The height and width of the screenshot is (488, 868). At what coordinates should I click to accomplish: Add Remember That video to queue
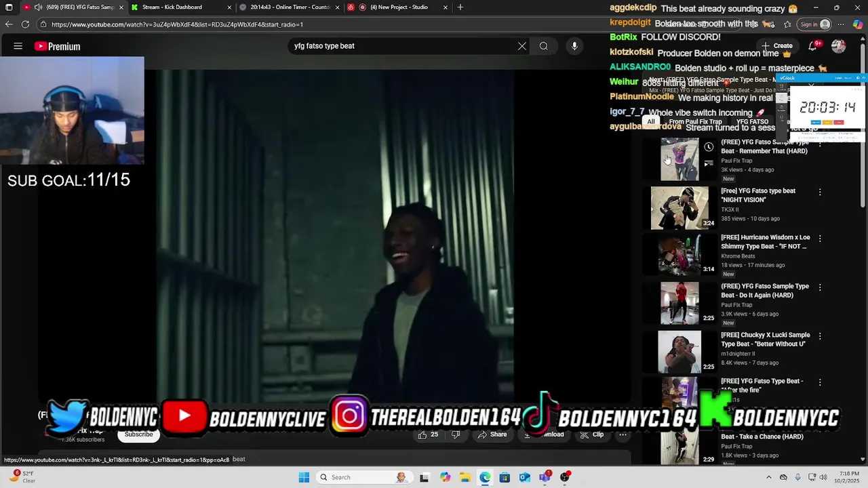(x=709, y=163)
